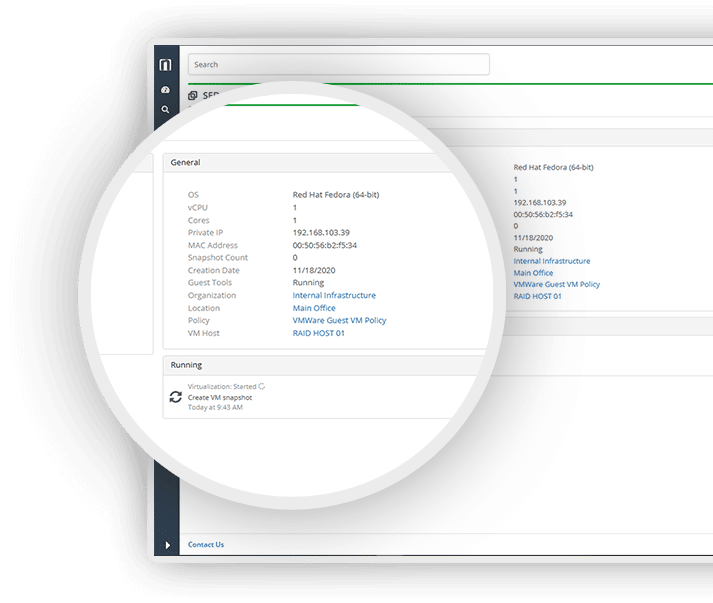Focus the Search input field

[x=338, y=65]
